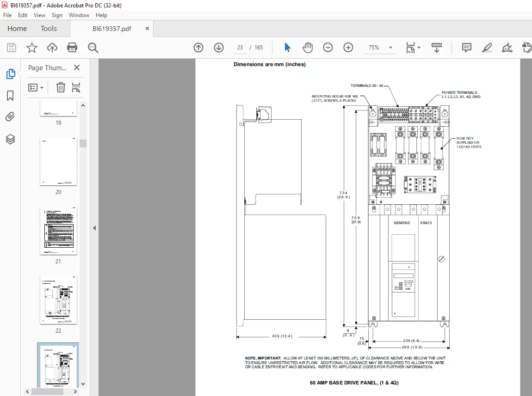Open fit page options tool
This screenshot has height=396, width=532.
coord(413,48)
